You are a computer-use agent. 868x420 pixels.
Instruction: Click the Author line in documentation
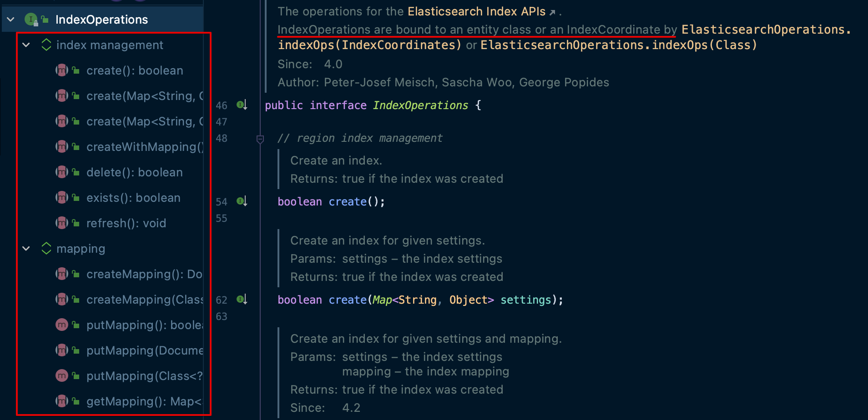click(443, 82)
